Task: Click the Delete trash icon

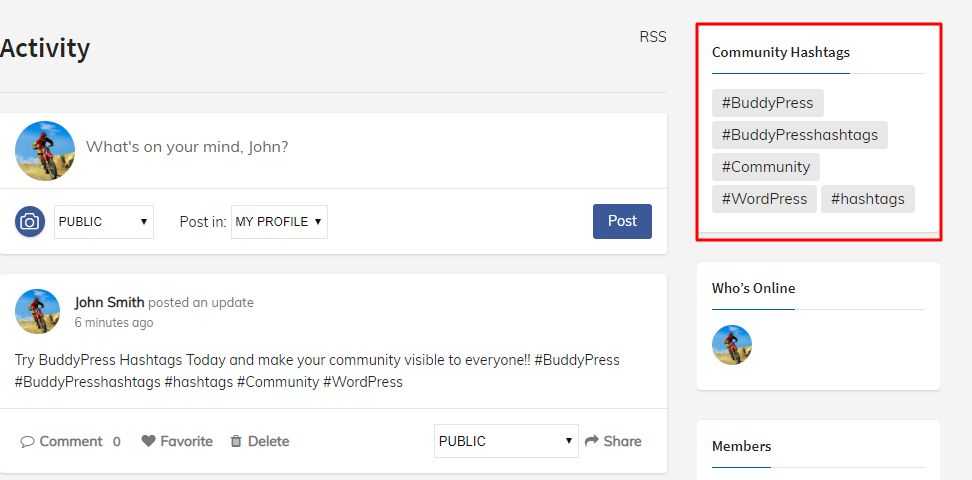Action: 236,441
